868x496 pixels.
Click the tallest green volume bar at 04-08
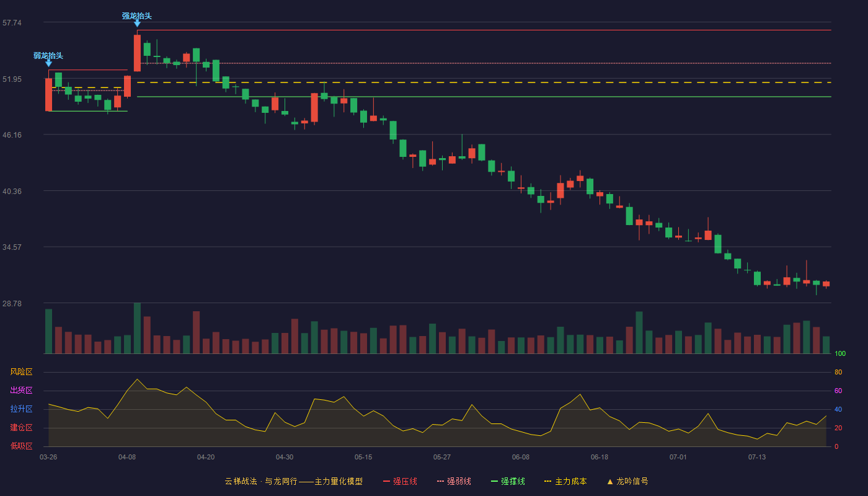137,328
